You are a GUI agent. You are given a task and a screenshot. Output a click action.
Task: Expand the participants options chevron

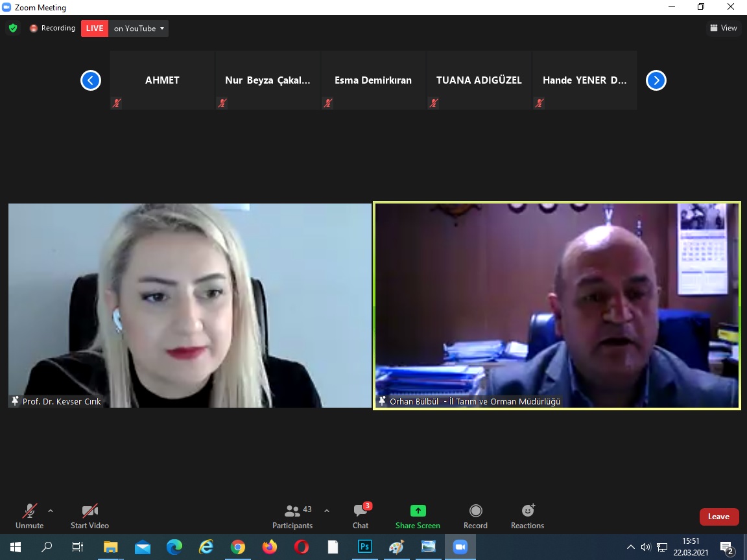pos(327,511)
